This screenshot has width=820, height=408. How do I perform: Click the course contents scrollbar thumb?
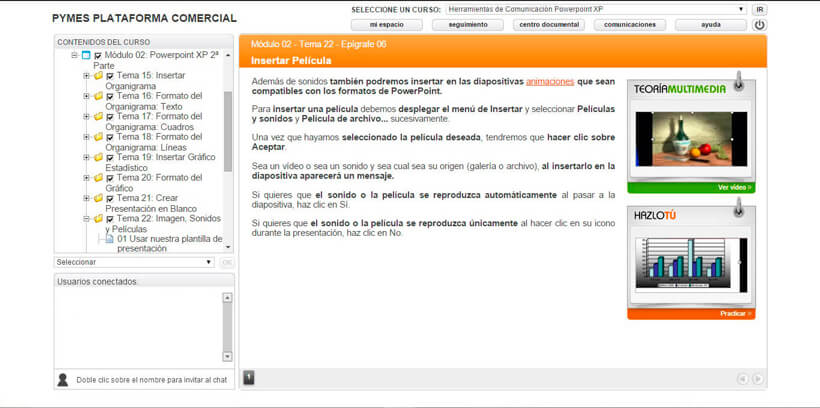pos(228,131)
